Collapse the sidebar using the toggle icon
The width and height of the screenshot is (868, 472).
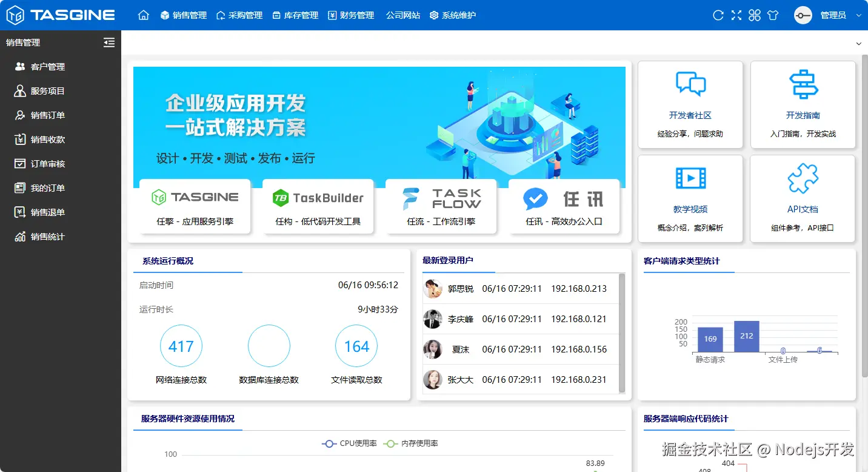[x=109, y=42]
